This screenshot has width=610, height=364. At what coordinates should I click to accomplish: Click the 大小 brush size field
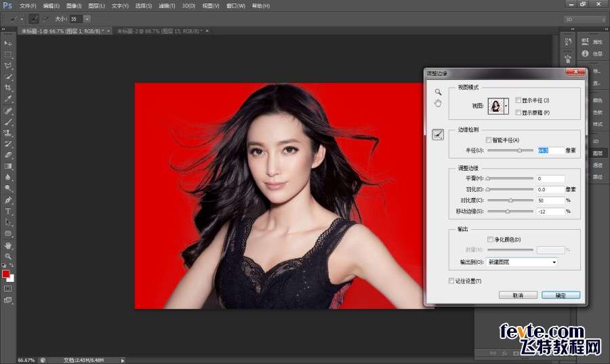(75, 19)
